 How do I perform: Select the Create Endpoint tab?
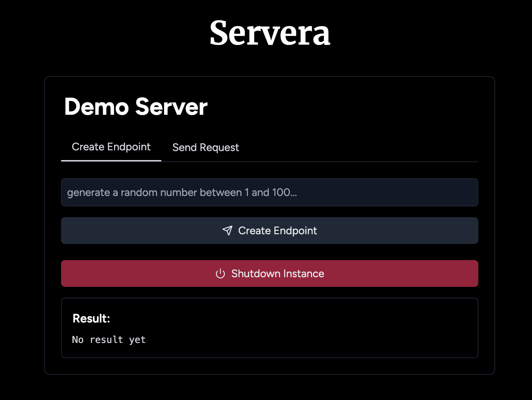pyautogui.click(x=111, y=147)
